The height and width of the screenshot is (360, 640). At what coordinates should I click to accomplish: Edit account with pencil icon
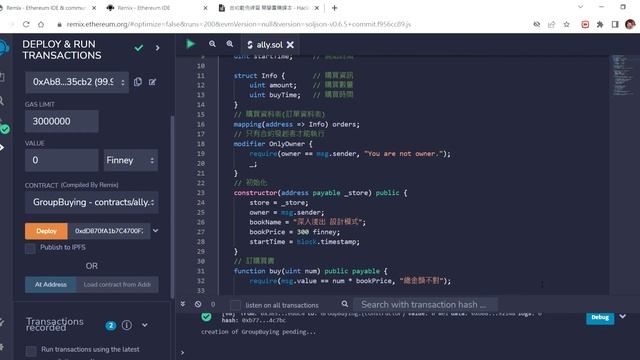click(x=153, y=82)
